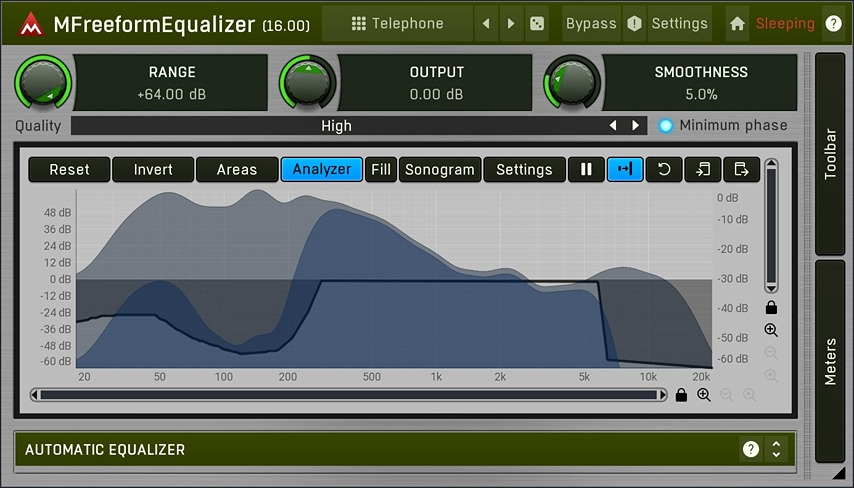The width and height of the screenshot is (854, 488).
Task: Click the vertical scrollbar down arrow
Action: [x=771, y=288]
